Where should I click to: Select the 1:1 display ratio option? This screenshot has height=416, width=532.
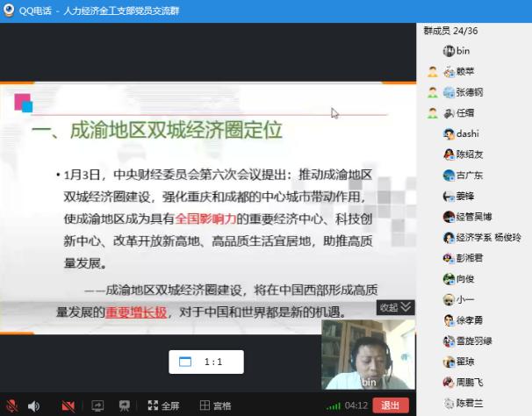(x=206, y=361)
